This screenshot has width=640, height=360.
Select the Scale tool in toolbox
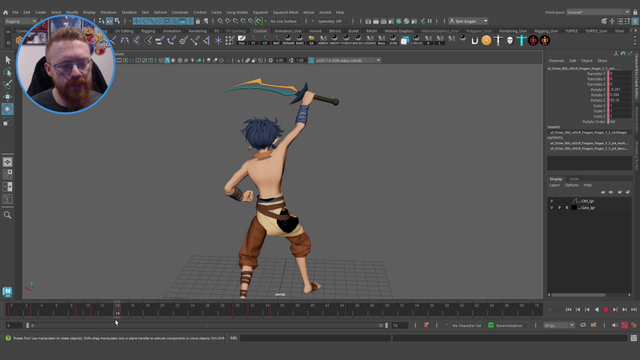tap(7, 122)
